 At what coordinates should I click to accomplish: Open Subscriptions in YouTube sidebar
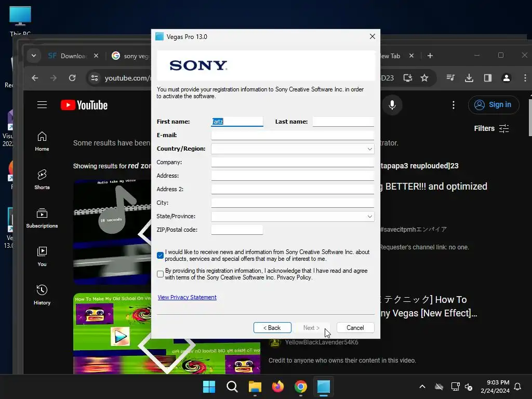[x=42, y=218]
